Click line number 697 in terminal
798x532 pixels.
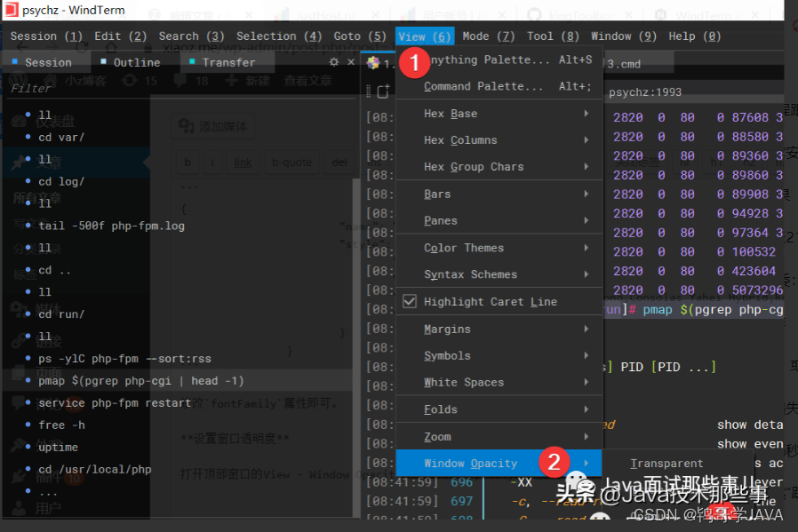[461, 501]
